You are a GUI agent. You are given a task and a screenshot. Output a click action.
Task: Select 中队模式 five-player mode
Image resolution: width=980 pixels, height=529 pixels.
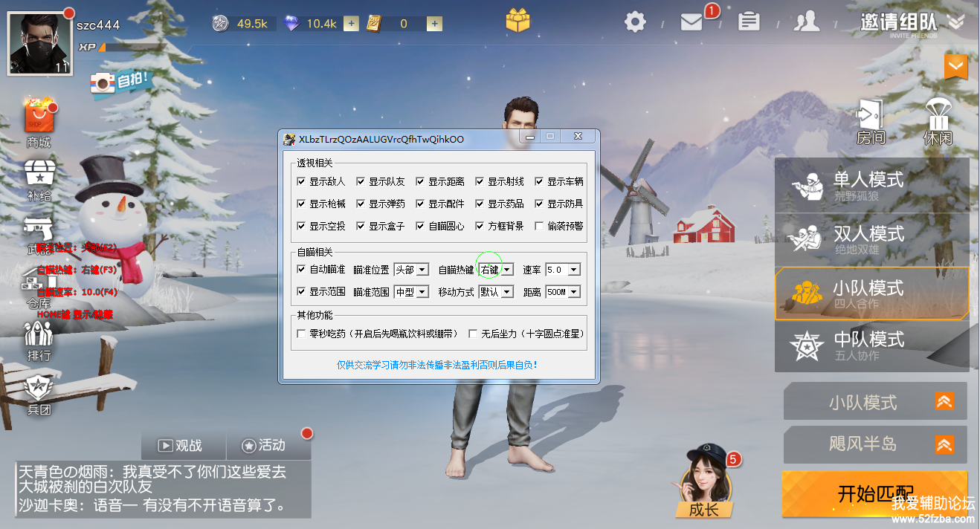tap(872, 346)
